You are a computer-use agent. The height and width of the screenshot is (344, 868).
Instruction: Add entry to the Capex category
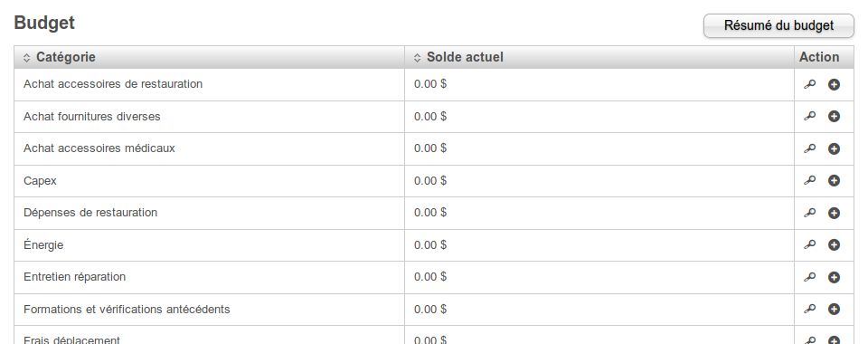(834, 180)
